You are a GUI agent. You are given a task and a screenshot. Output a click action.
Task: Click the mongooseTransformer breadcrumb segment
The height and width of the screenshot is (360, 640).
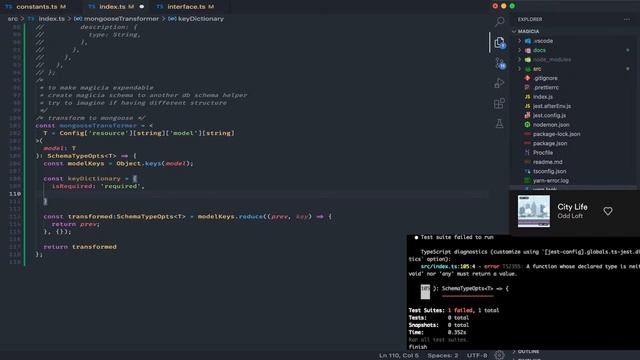tap(121, 19)
